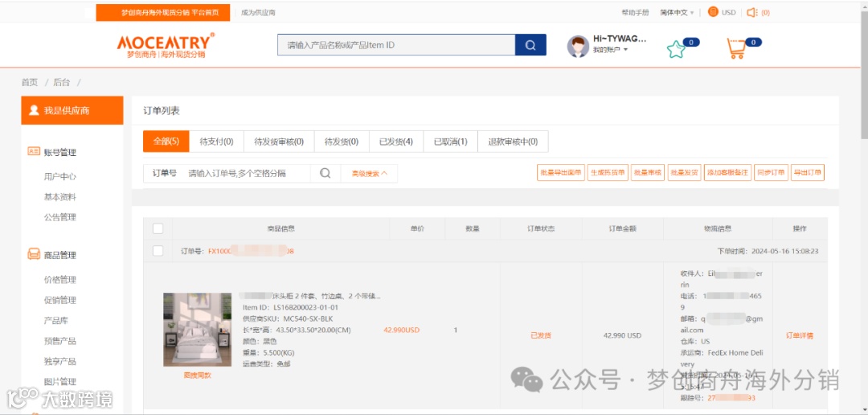Select the 全部(5) tab
Viewport: 868px width, 415px height.
click(x=166, y=142)
